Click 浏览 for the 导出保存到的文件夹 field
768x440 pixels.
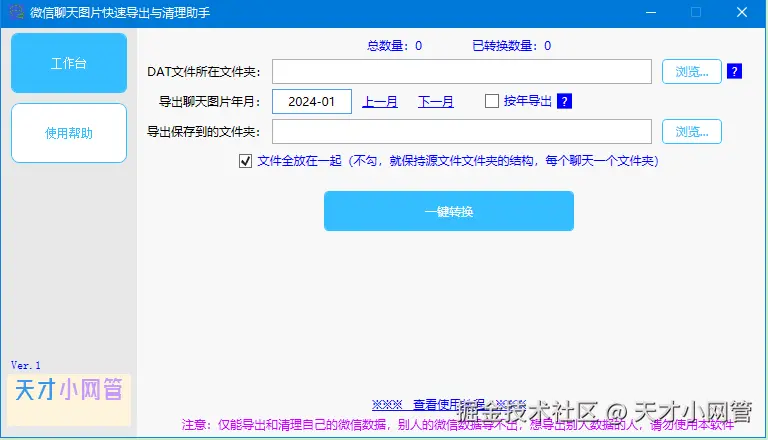(x=692, y=131)
